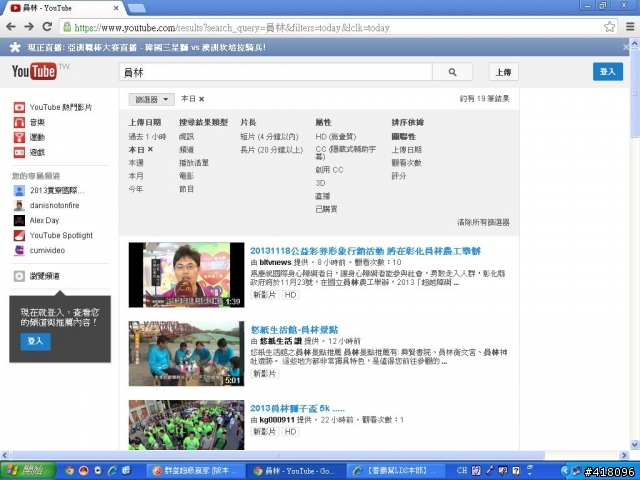Image resolution: width=640 pixels, height=480 pixels.
Task: Open Chrome icon in quick launch
Action: point(69,471)
